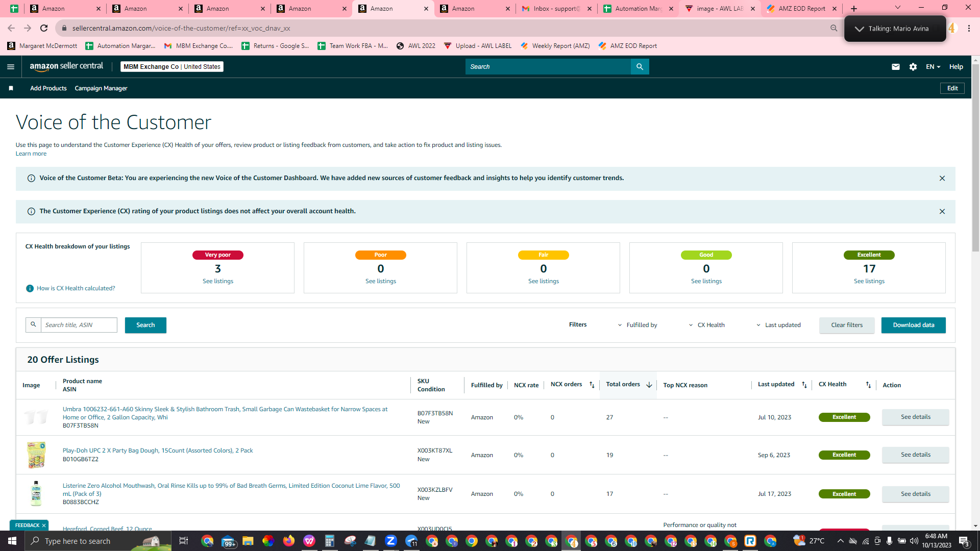See listings under Very poor
980x551 pixels.
point(218,281)
